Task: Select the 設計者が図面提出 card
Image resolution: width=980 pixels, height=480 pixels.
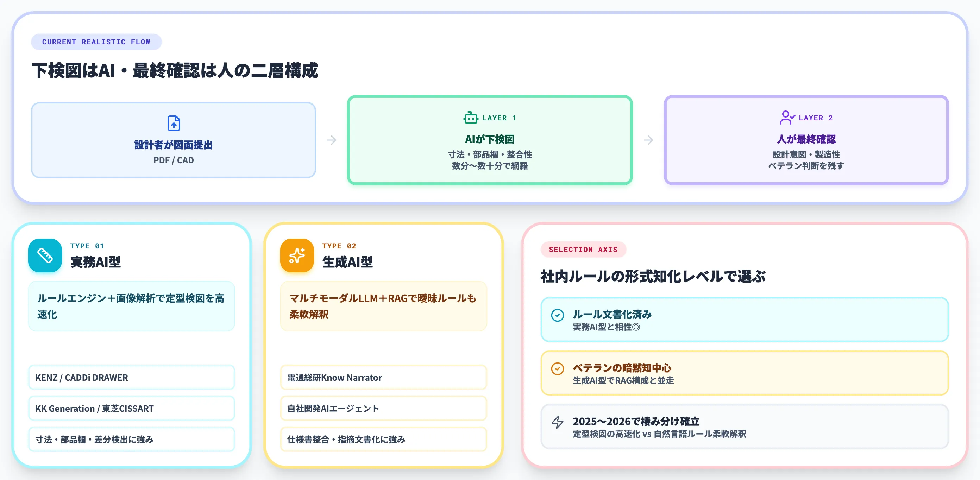Action: 174,140
